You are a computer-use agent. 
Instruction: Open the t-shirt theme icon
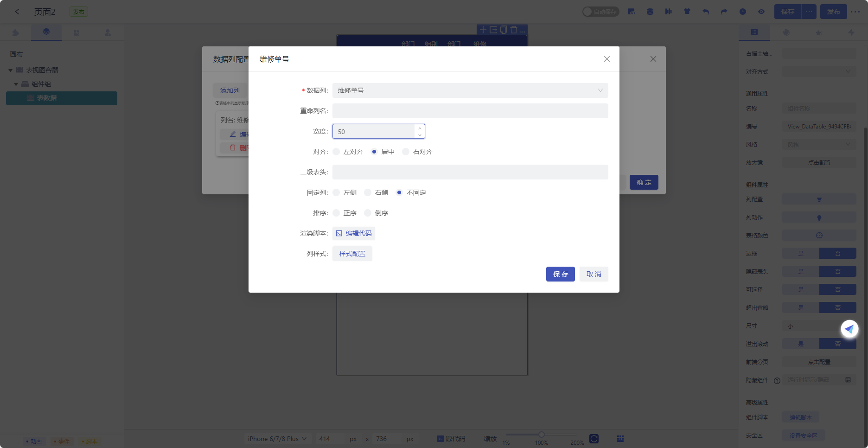pyautogui.click(x=687, y=12)
